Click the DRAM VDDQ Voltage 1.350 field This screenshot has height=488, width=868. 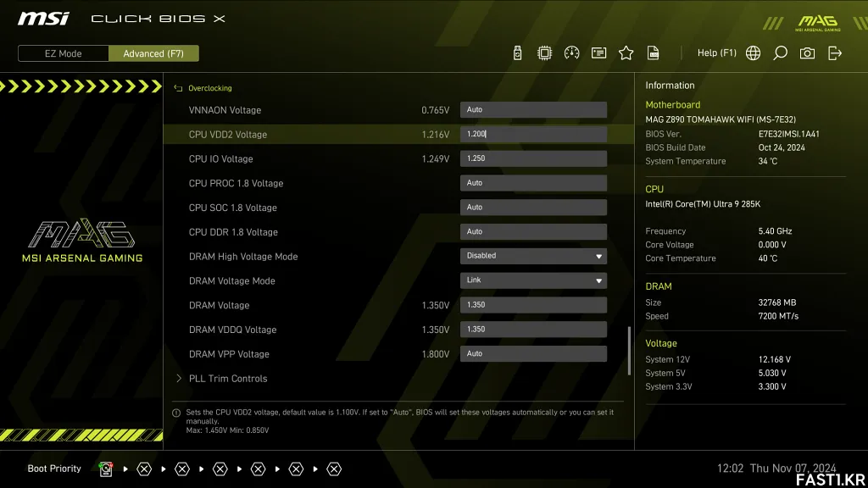point(533,330)
